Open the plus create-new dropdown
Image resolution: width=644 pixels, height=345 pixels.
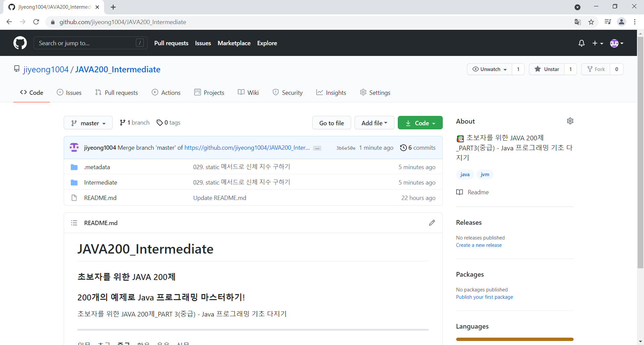pyautogui.click(x=598, y=43)
